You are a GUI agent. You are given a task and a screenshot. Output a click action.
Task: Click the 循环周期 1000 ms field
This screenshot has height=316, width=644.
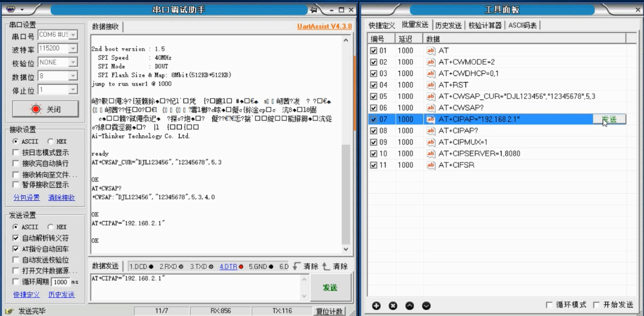click(61, 282)
